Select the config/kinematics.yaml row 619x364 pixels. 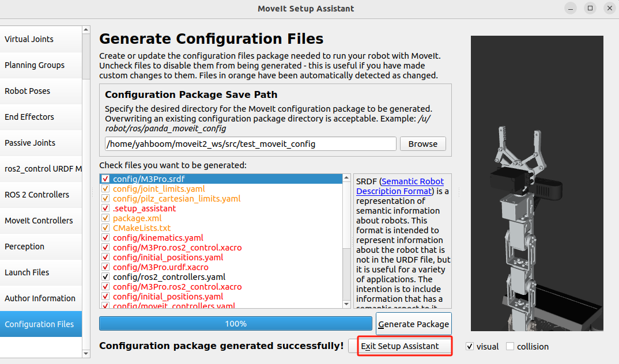[x=221, y=238]
